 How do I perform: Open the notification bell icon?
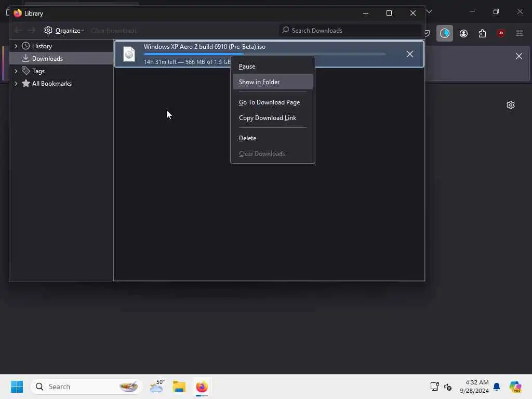coord(497,387)
